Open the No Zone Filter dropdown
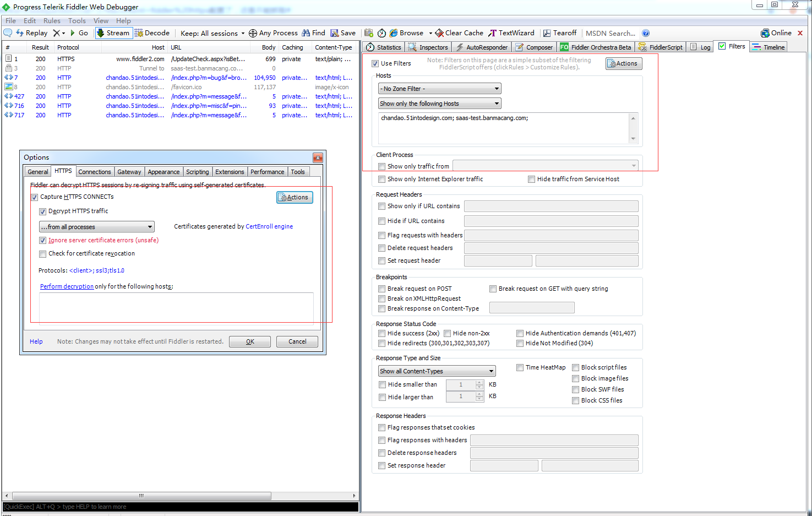Image resolution: width=812 pixels, height=516 pixels. (x=440, y=89)
